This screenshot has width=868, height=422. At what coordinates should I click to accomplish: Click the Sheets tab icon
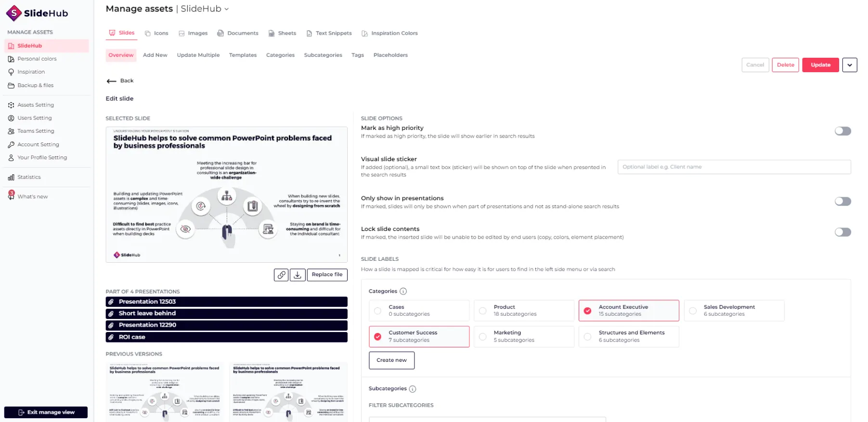272,34
